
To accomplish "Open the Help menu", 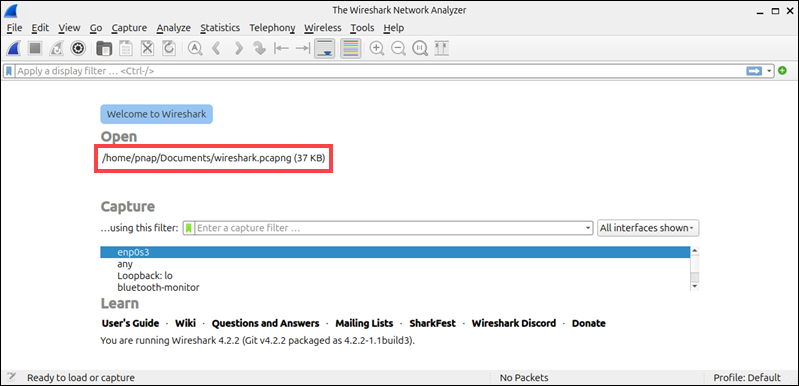I will [x=393, y=27].
